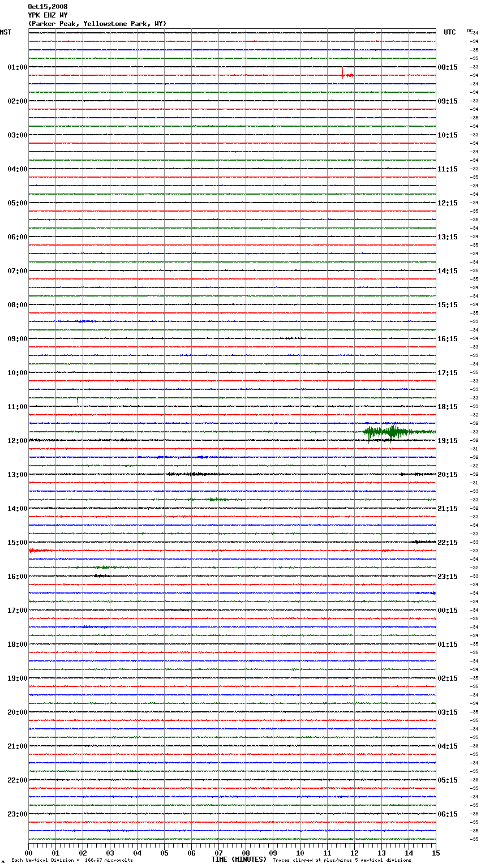Click minute tick 03 on time axis

pos(110,853)
